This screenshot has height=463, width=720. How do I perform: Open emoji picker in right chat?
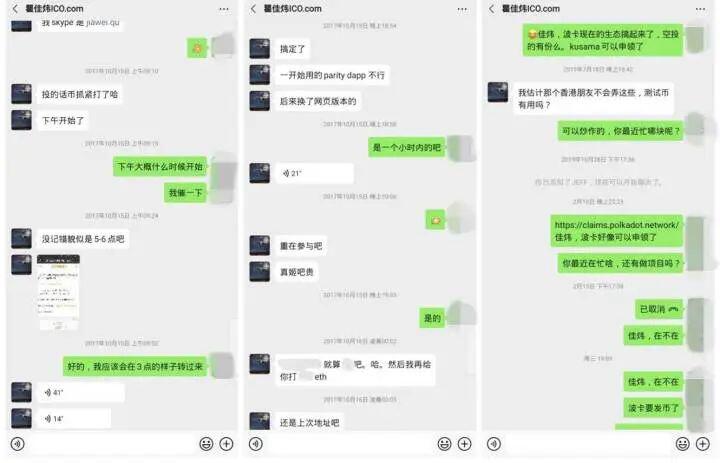pyautogui.click(x=683, y=444)
